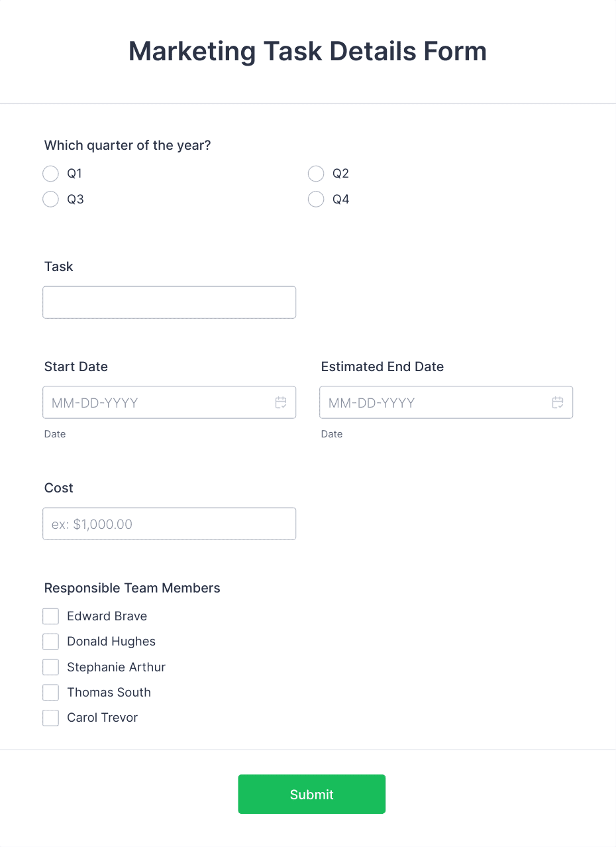Screen dimensions: 616x847
Task: Open the Estimated End Date calendar icon
Action: pyautogui.click(x=558, y=402)
